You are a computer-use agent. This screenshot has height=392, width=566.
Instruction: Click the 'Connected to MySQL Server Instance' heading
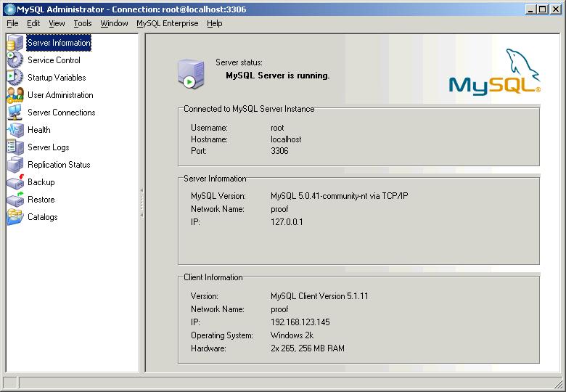click(x=249, y=109)
